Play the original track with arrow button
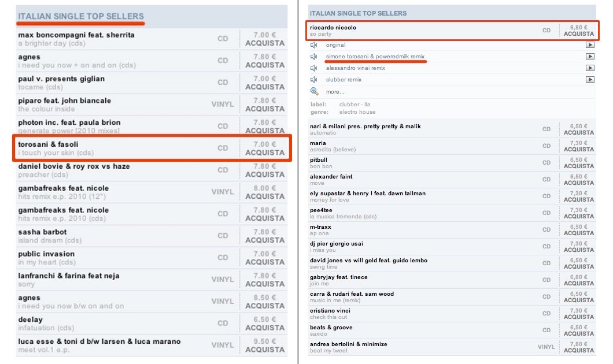Image resolution: width=613 pixels, height=364 pixels. pos(590,45)
